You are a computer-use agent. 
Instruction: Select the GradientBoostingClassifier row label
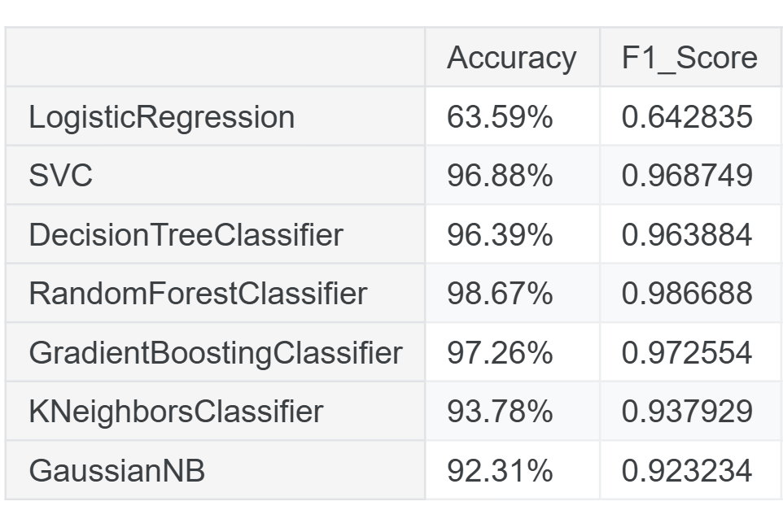tap(215, 352)
